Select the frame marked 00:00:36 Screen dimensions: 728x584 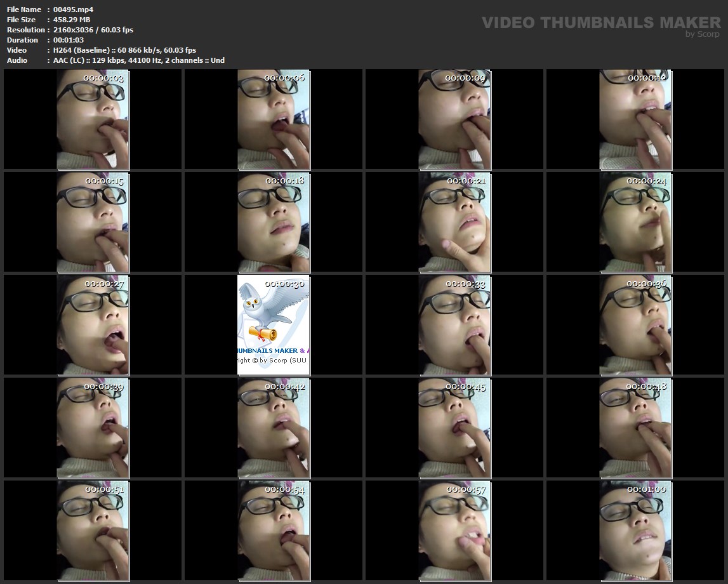pyautogui.click(x=635, y=325)
